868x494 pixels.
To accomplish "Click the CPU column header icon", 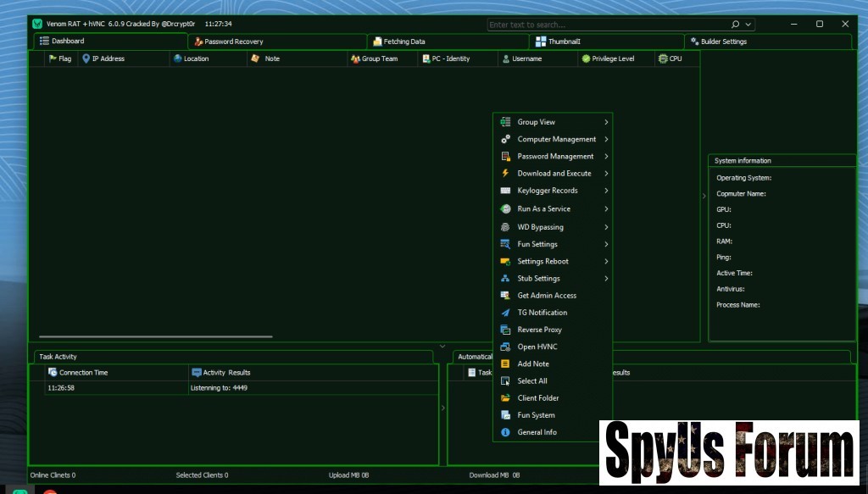I will 663,58.
